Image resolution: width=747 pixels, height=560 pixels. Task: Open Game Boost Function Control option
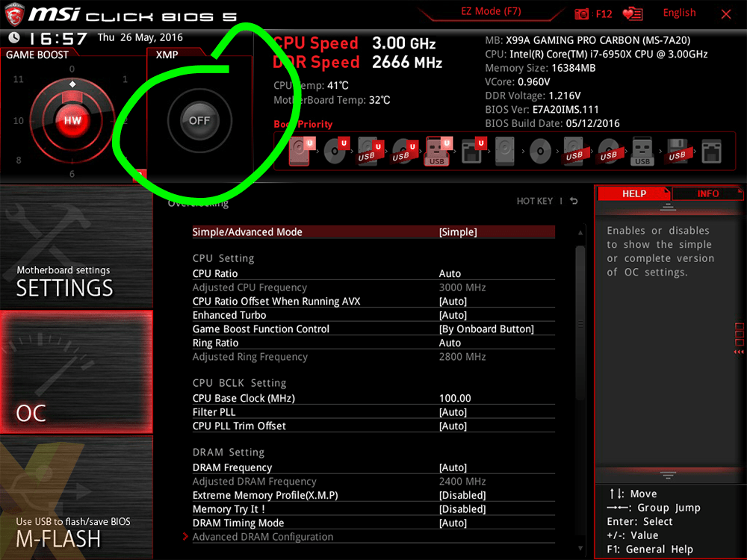coord(373,329)
